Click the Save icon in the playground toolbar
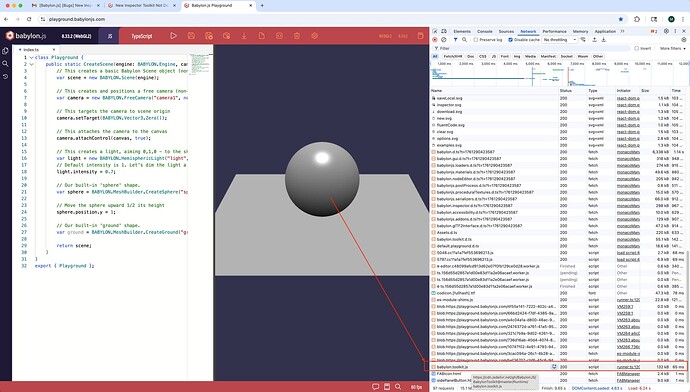690x392 pixels. (191, 36)
